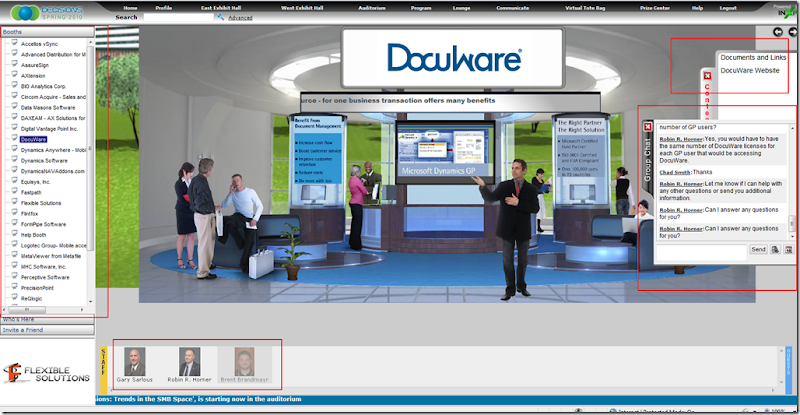Click the search magnifier icon
This screenshot has width=800, height=415.
[x=220, y=17]
